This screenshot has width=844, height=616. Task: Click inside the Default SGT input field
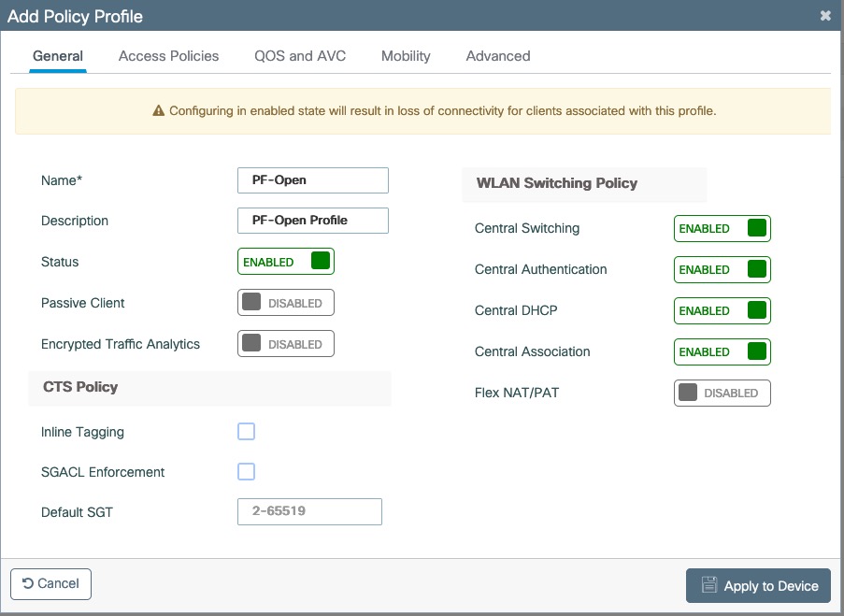point(309,511)
